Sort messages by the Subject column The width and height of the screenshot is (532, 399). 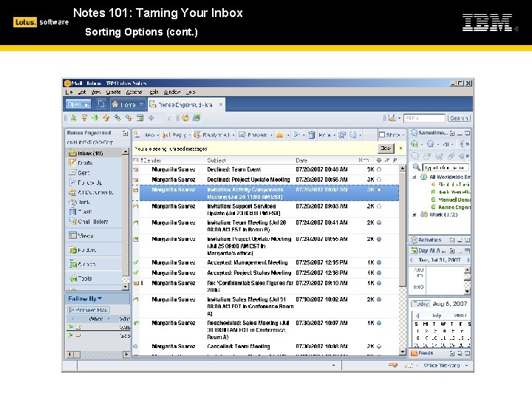pyautogui.click(x=216, y=160)
